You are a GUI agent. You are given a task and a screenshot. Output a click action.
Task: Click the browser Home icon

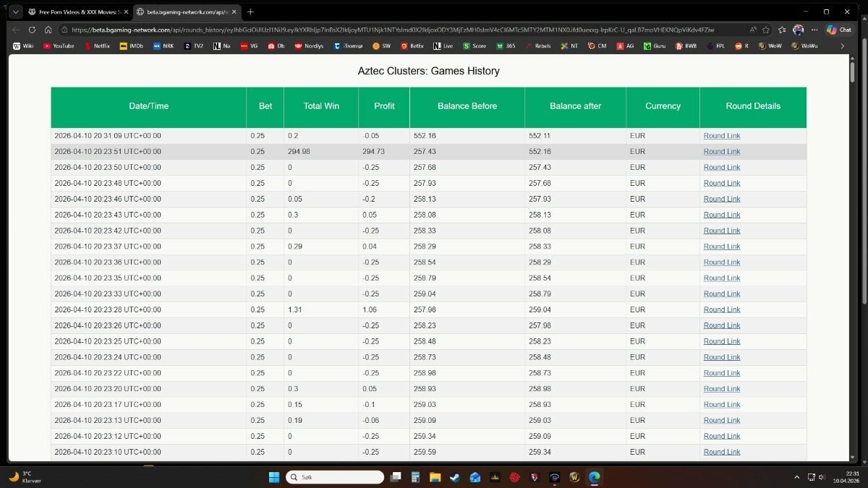pyautogui.click(x=48, y=30)
